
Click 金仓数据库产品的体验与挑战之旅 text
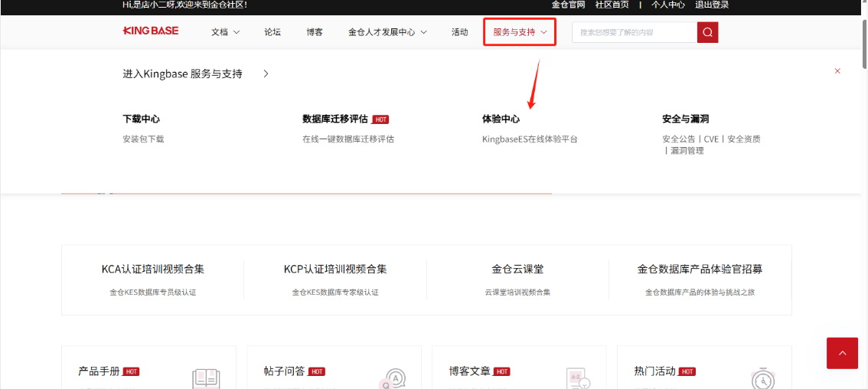coord(700,292)
